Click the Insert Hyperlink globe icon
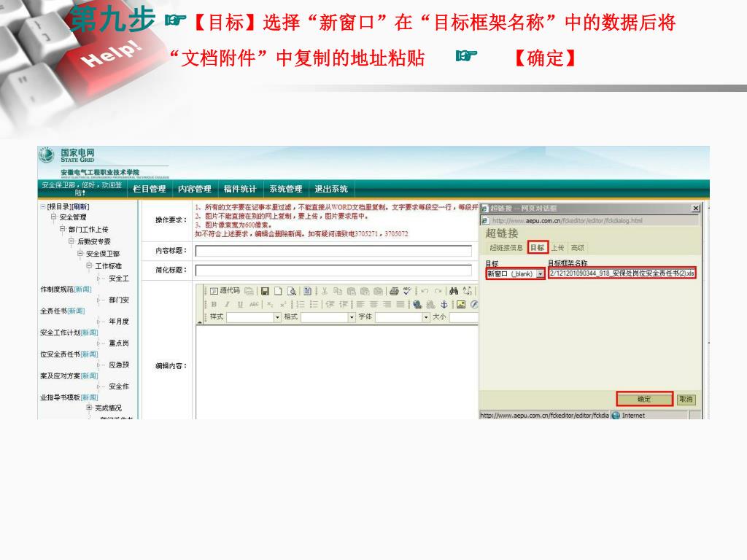The width and height of the screenshot is (747, 560). [417, 304]
